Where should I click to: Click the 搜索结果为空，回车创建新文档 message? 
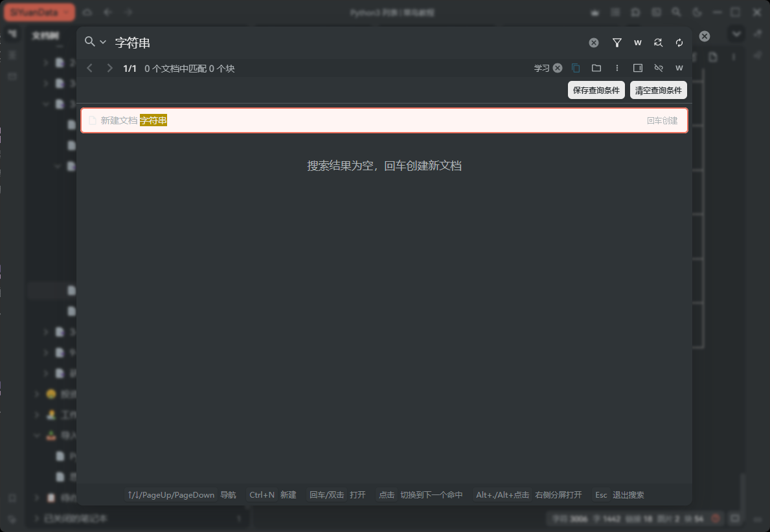(384, 166)
